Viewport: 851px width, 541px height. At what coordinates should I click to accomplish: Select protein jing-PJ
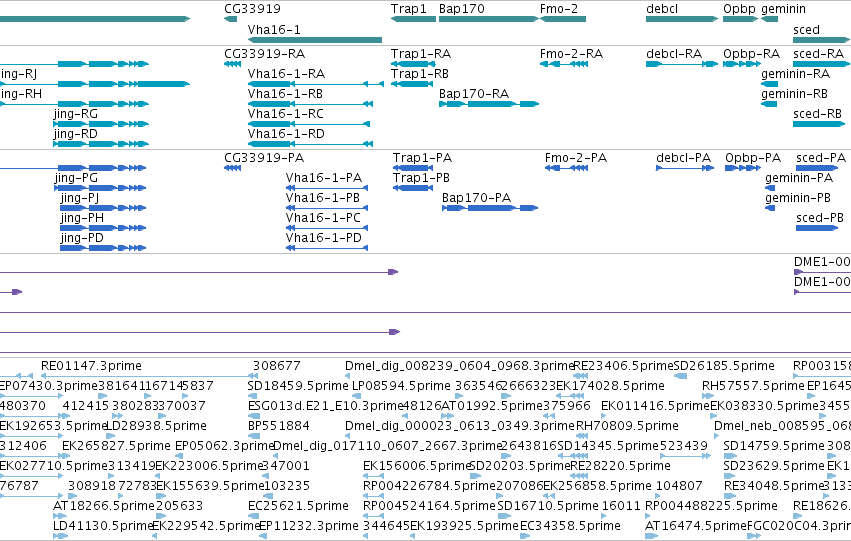80,198
